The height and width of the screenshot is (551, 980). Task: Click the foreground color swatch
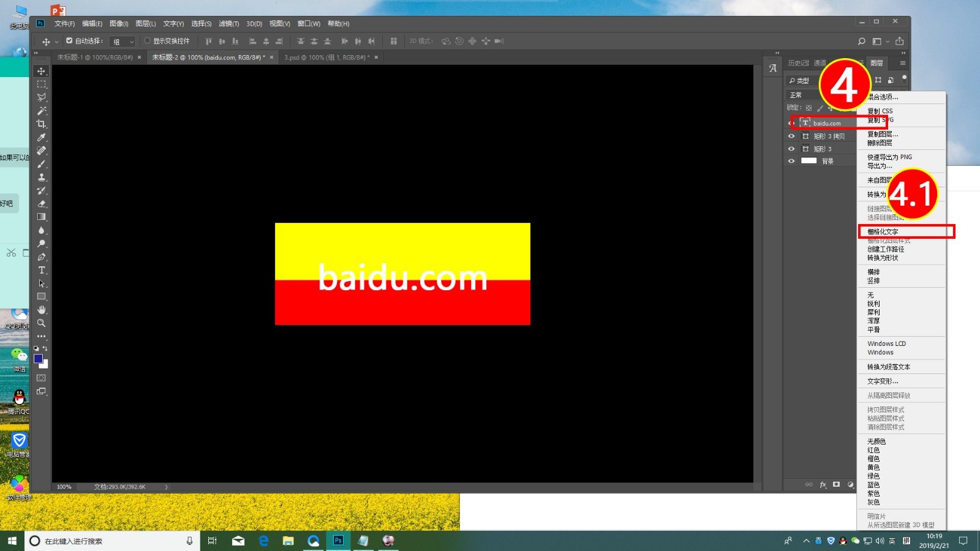[x=38, y=359]
